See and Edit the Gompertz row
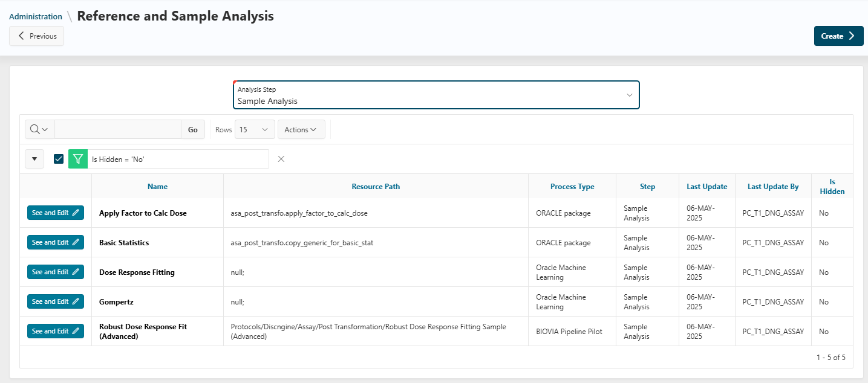The image size is (868, 383). click(56, 301)
